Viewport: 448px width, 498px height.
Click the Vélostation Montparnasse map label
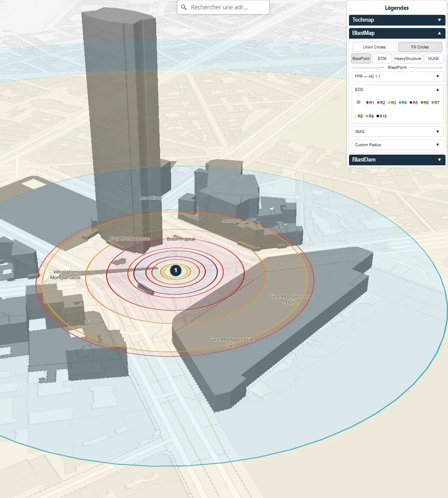click(x=65, y=275)
